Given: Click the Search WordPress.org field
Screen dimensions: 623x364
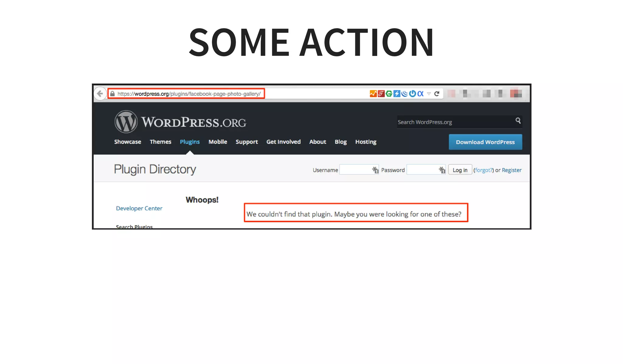Looking at the screenshot, I should tap(453, 122).
